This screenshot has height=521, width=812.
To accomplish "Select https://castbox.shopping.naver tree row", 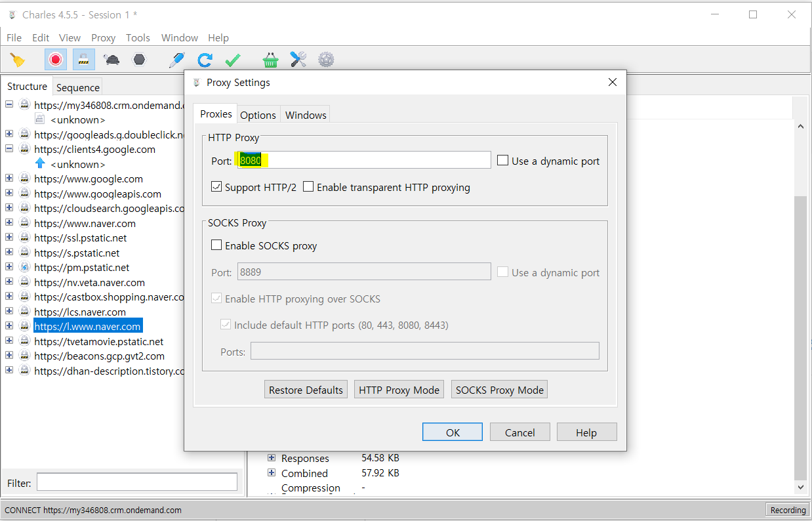I will coord(110,297).
